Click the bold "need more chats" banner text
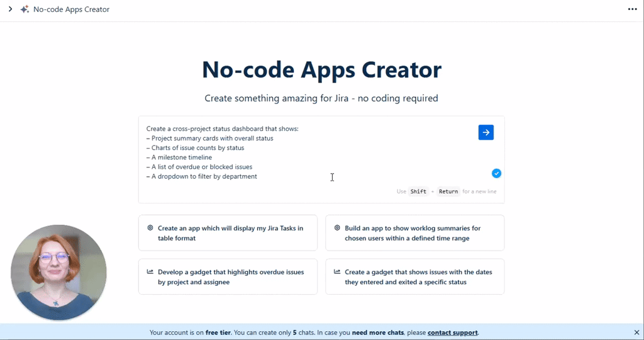This screenshot has width=644, height=340. coord(377,332)
